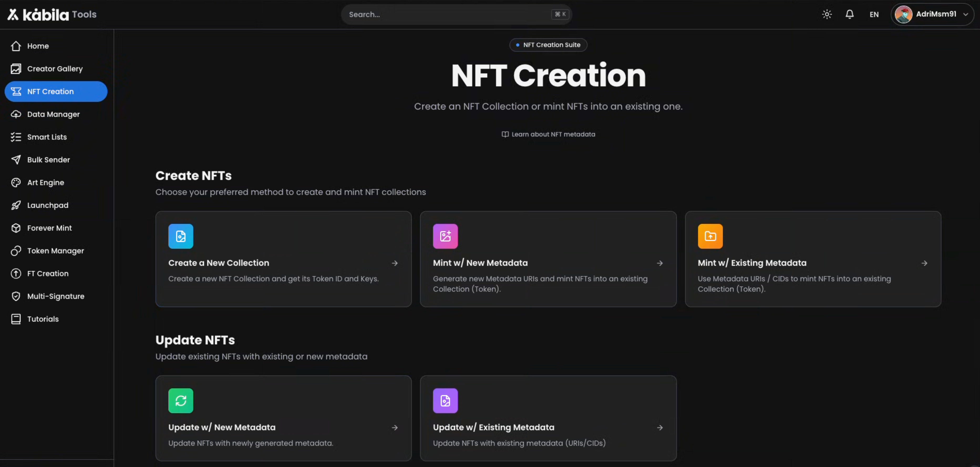
Task: Open the notification bell
Action: [x=850, y=14]
